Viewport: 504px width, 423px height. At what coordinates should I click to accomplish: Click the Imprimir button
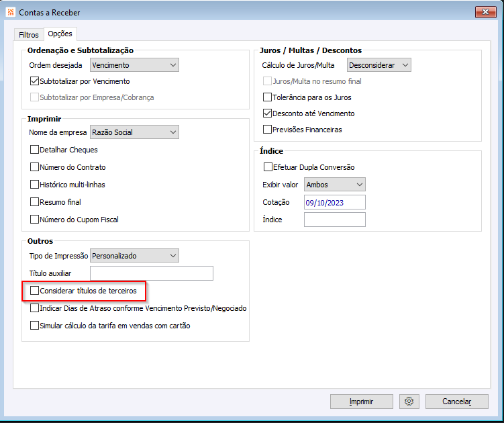pos(362,402)
